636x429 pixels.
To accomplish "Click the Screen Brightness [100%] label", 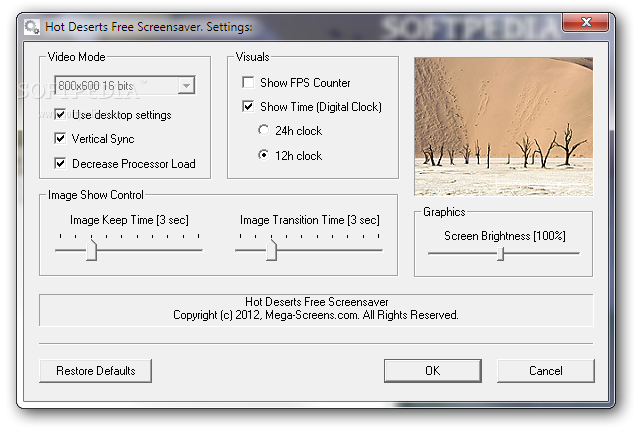I will pos(505,236).
